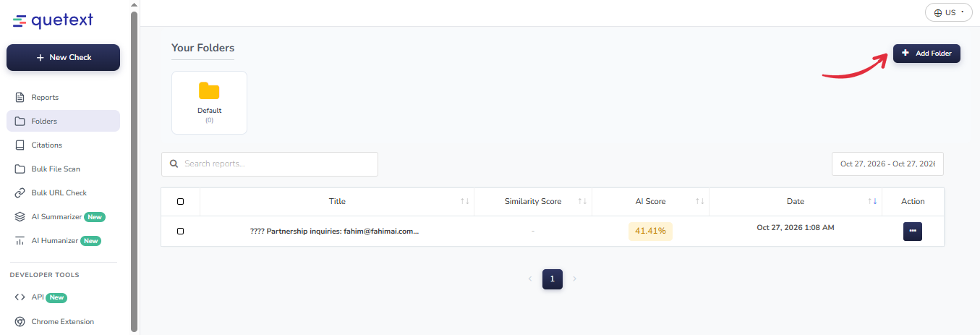Open Chrome Extension link

63,321
